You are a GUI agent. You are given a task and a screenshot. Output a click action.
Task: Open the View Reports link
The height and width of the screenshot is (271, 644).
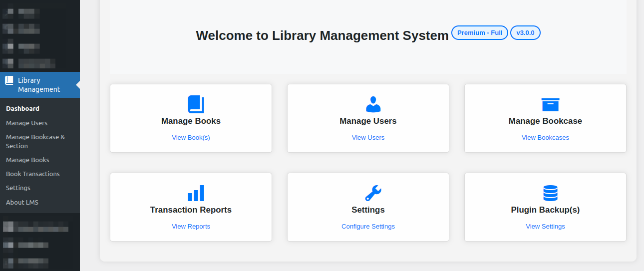[x=191, y=227]
